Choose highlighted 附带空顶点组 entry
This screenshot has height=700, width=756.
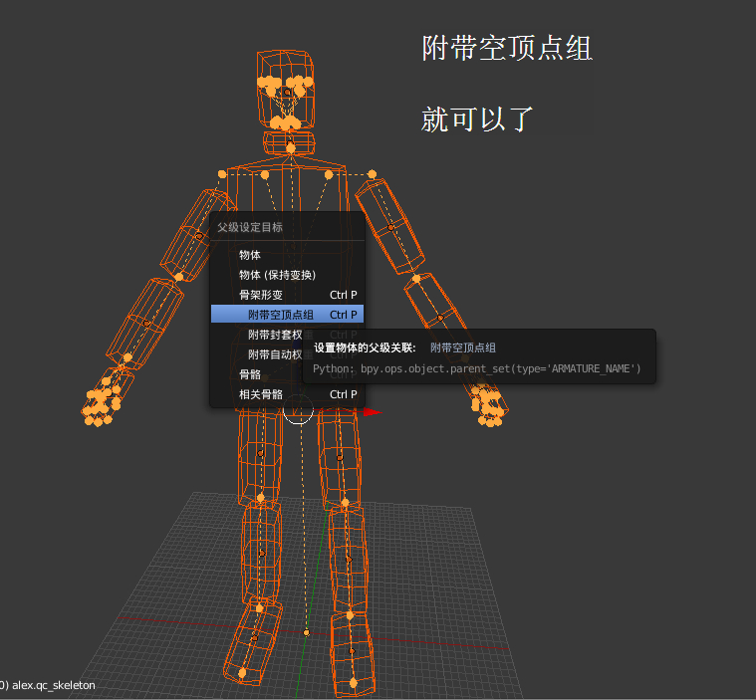click(287, 315)
